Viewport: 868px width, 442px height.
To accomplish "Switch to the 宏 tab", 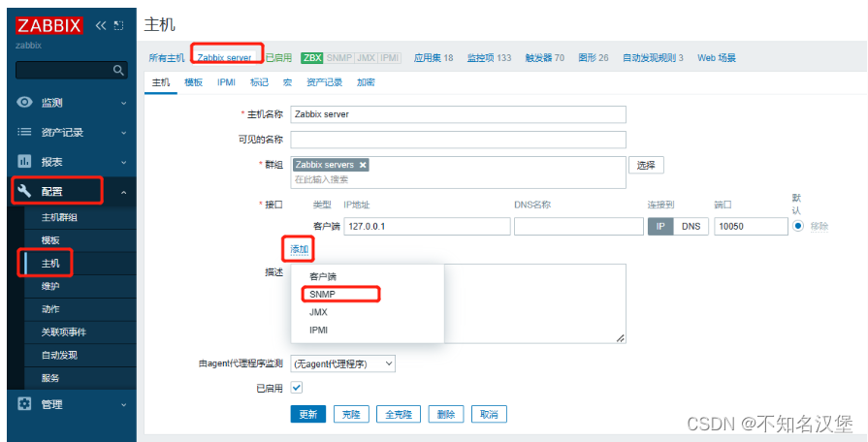I will (287, 82).
